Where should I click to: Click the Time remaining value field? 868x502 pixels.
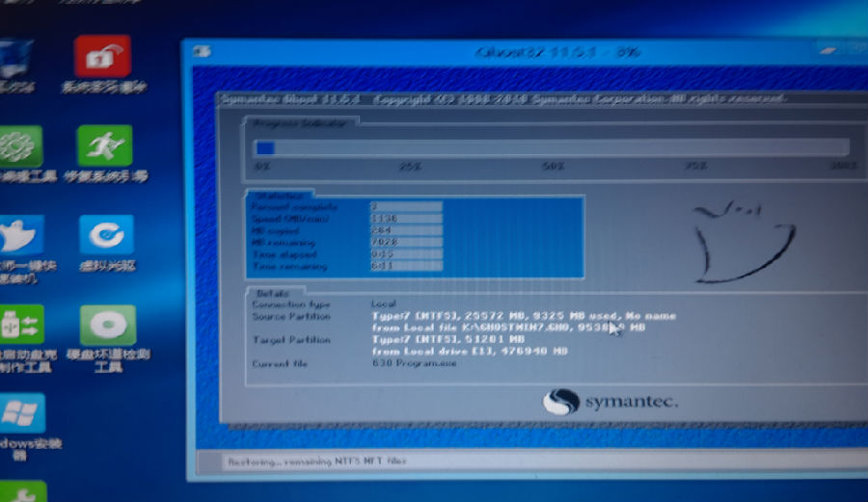pos(406,266)
